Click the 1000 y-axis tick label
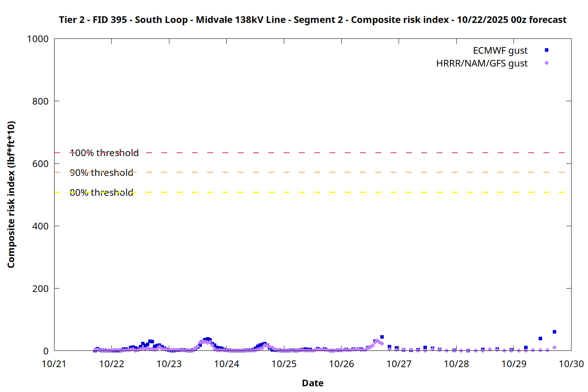588x392 pixels. pyautogui.click(x=38, y=39)
